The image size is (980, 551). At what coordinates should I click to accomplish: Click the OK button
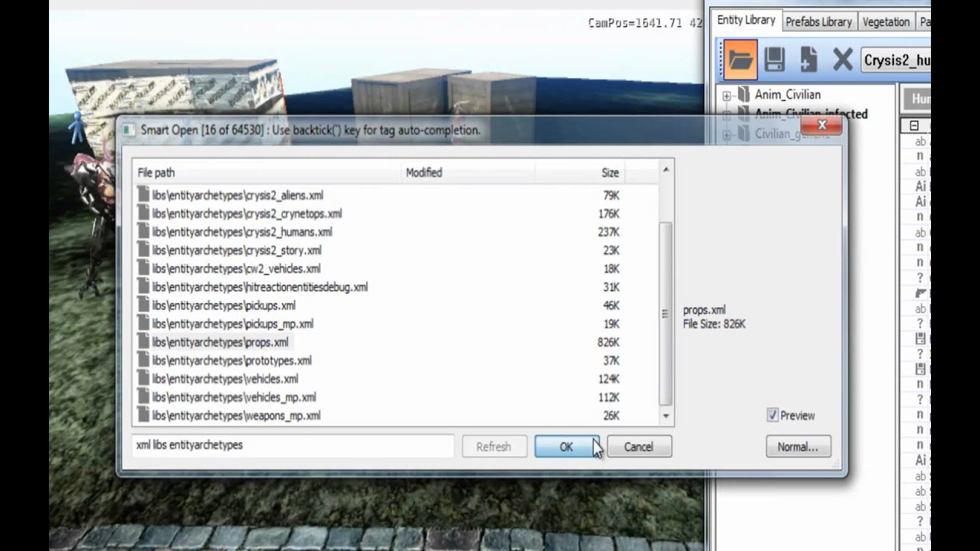tap(566, 447)
